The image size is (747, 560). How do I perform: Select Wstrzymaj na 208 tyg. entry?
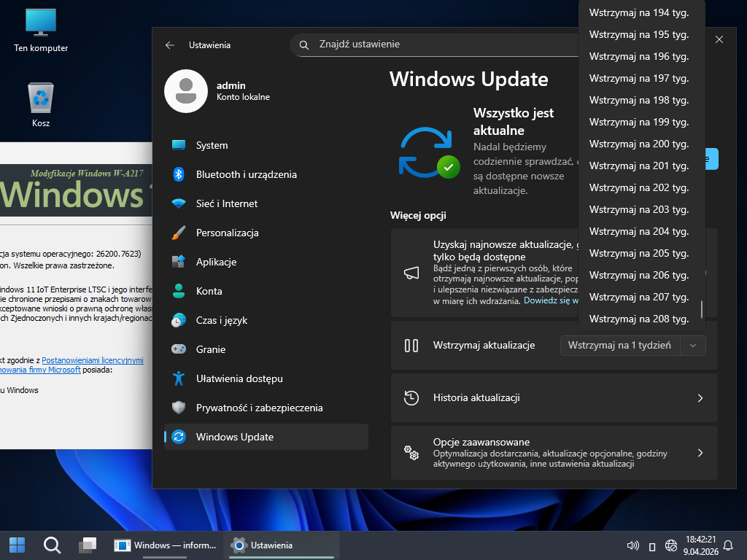pyautogui.click(x=638, y=319)
